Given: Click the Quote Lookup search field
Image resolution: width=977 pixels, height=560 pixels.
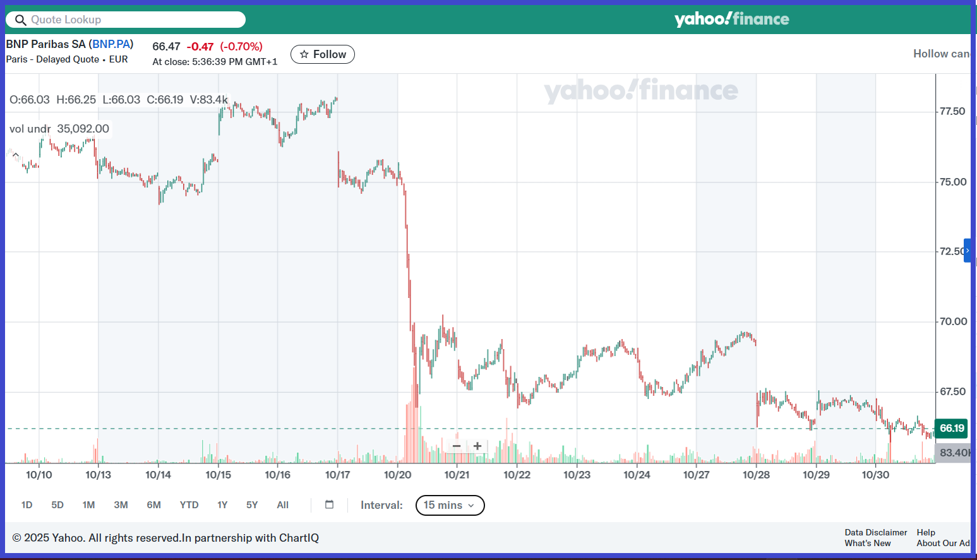Looking at the screenshot, I should 133,20.
